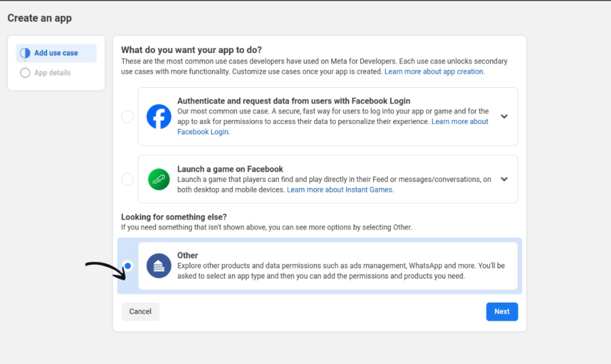Screen dimensions: 611x364
Task: Click the 'Launch a game on Facebook' title
Action: pos(230,169)
